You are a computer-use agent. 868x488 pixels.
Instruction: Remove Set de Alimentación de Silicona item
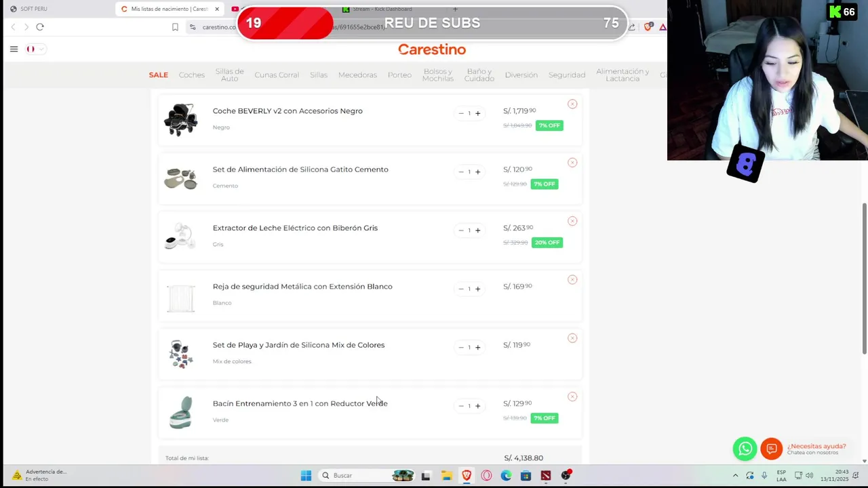tap(572, 163)
